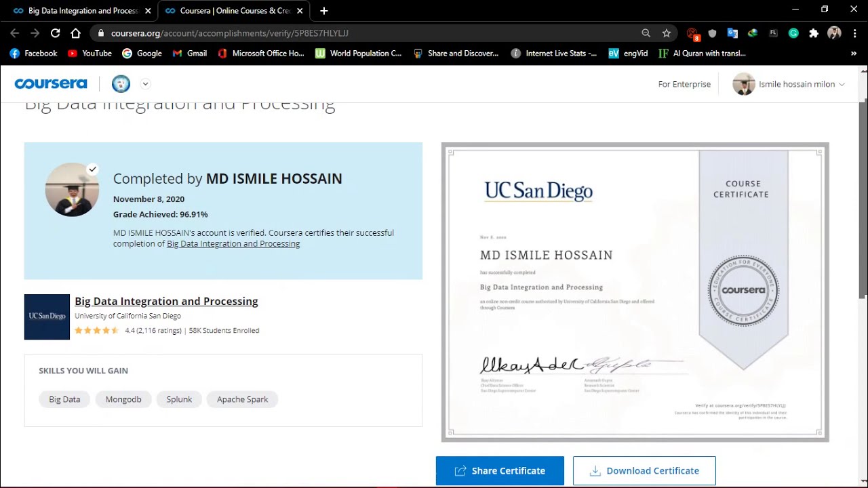This screenshot has height=488, width=868.
Task: Click the November 8, 2020 date text
Action: 149,199
